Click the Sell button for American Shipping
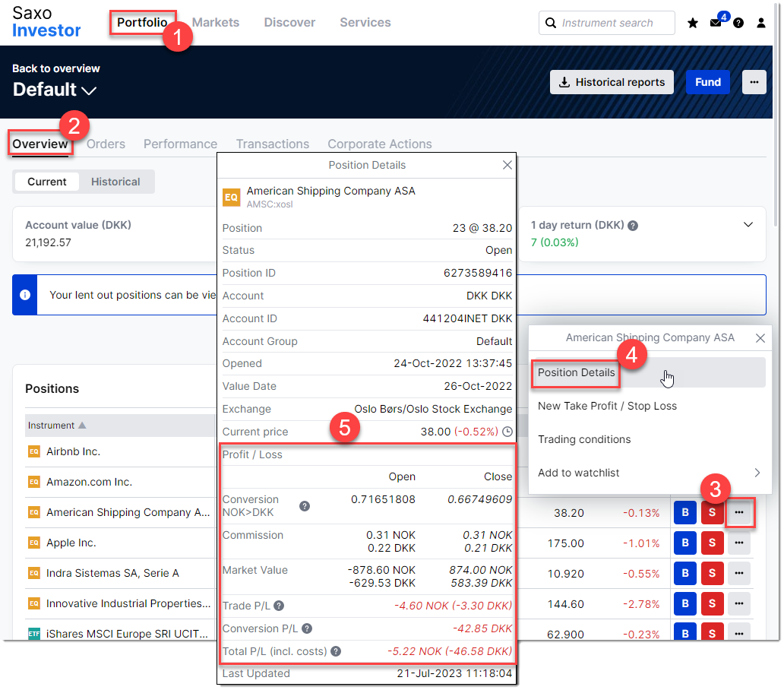 [x=712, y=512]
